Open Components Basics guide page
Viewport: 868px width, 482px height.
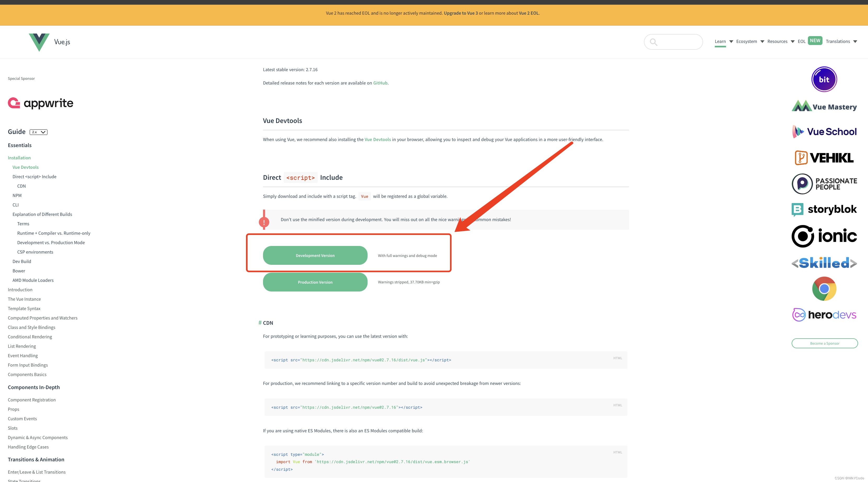pos(27,375)
